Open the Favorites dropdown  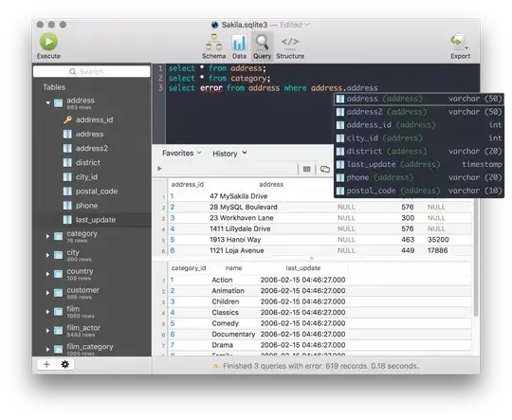point(181,154)
